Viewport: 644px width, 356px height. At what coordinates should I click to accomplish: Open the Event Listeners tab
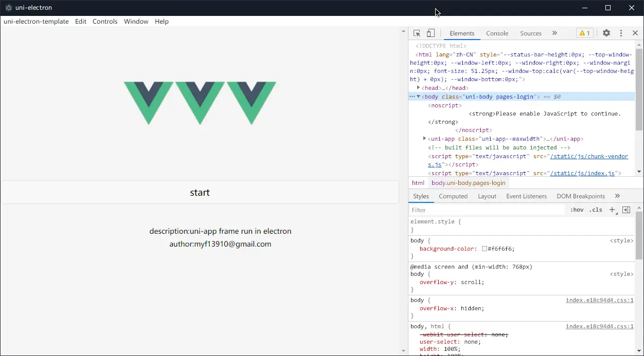(526, 196)
